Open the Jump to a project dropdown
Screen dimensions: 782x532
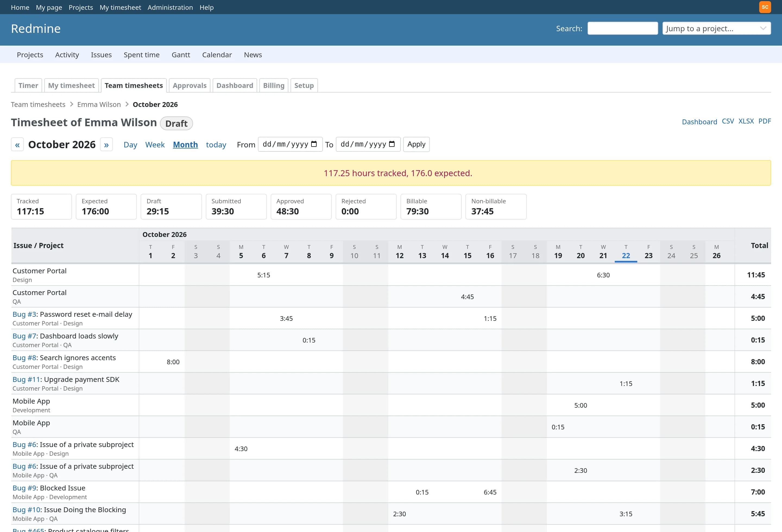pos(716,28)
